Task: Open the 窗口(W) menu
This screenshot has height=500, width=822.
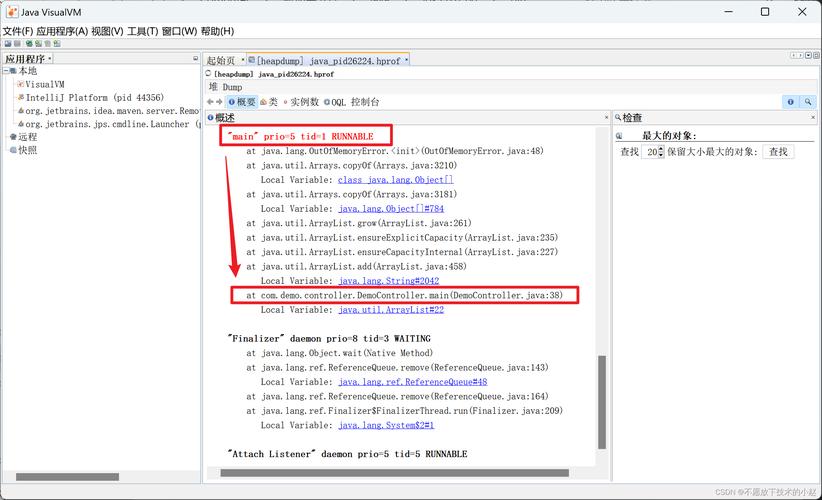Action: pyautogui.click(x=179, y=31)
